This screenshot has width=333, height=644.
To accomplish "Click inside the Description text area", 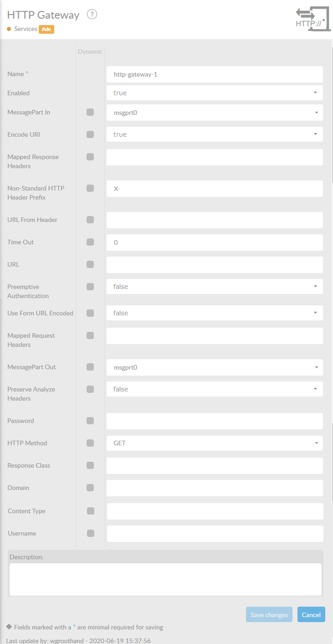I will coord(165,579).
